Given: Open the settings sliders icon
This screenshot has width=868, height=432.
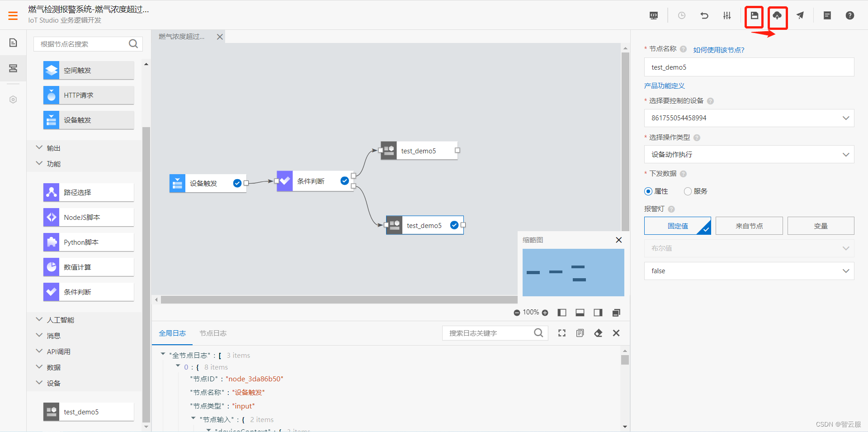Looking at the screenshot, I should pyautogui.click(x=727, y=16).
